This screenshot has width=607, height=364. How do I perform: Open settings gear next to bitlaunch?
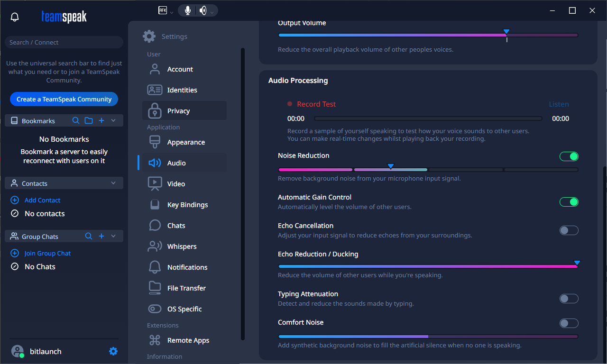[113, 351]
